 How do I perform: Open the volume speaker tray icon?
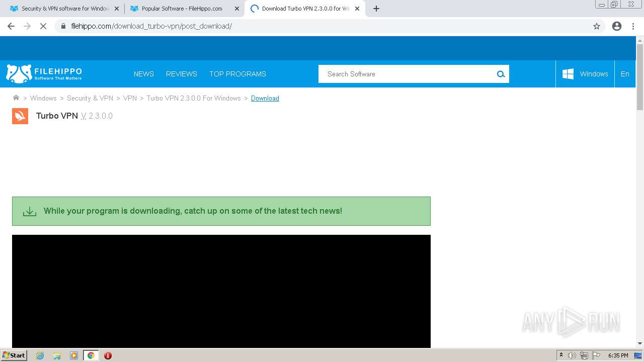coord(572,355)
